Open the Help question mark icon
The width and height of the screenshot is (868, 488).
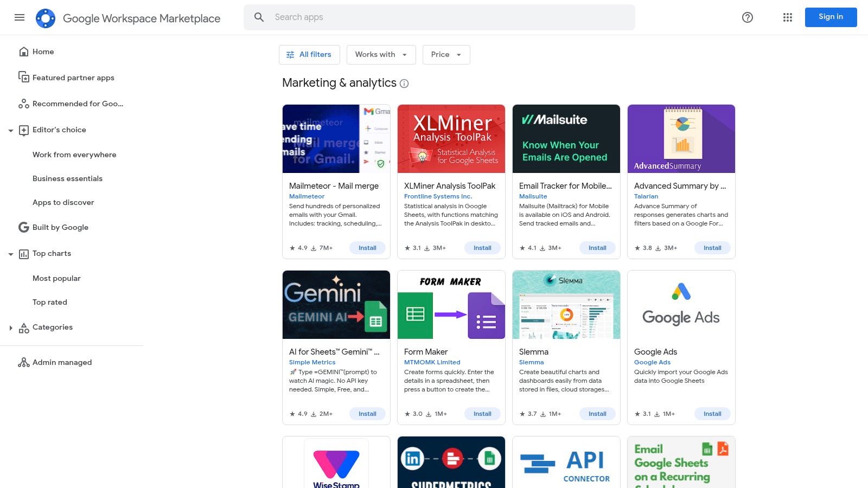(748, 17)
